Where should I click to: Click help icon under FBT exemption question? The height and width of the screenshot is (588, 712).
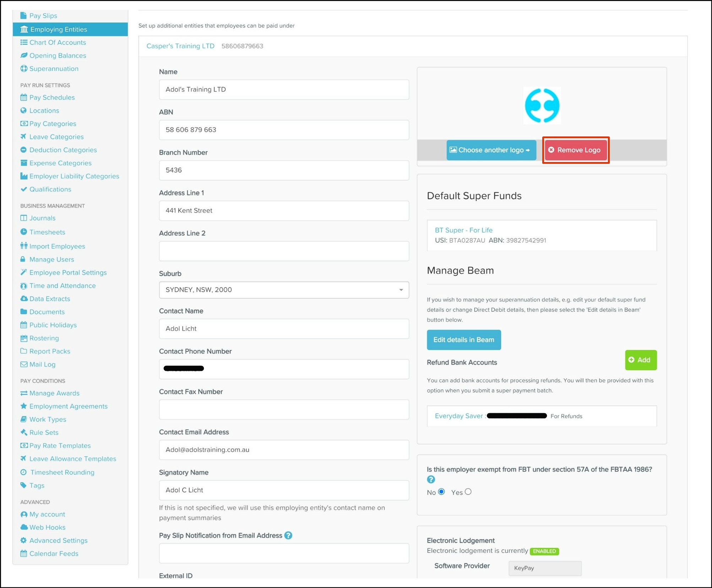[431, 480]
